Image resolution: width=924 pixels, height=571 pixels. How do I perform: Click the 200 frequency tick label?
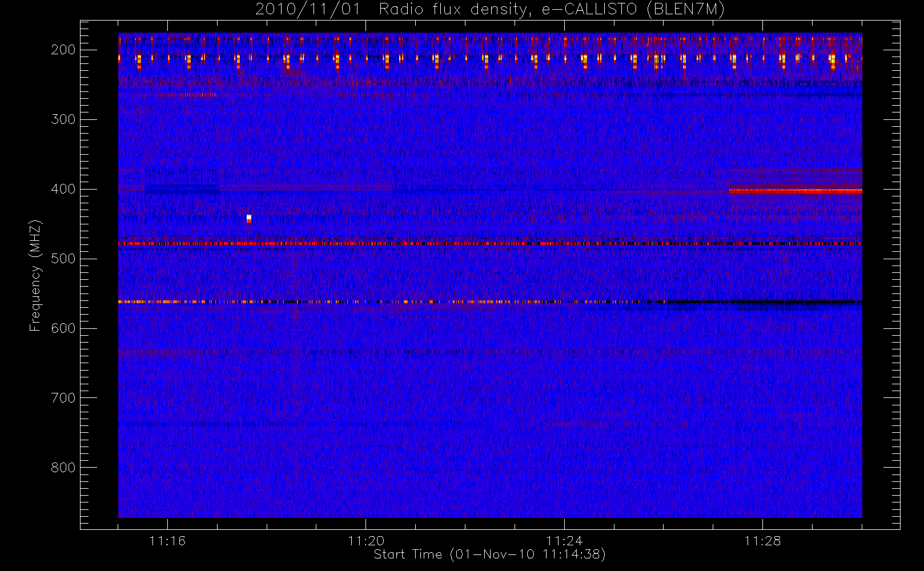click(63, 50)
